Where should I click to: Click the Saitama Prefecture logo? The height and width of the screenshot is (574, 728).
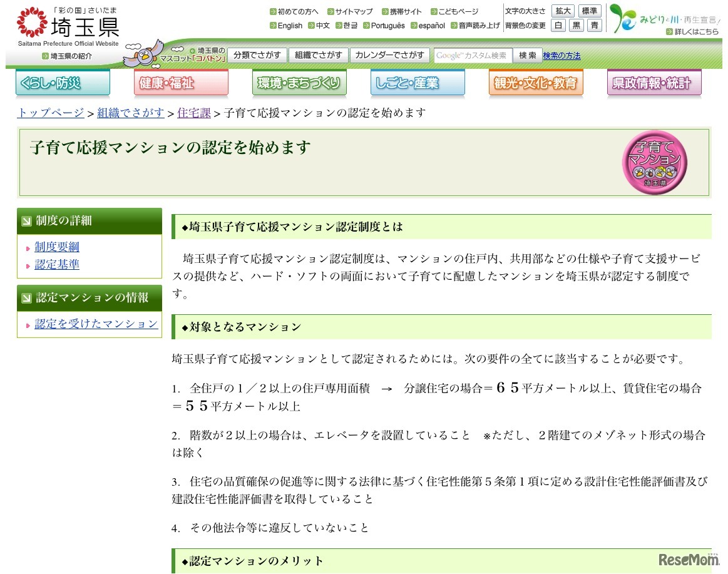68,26
